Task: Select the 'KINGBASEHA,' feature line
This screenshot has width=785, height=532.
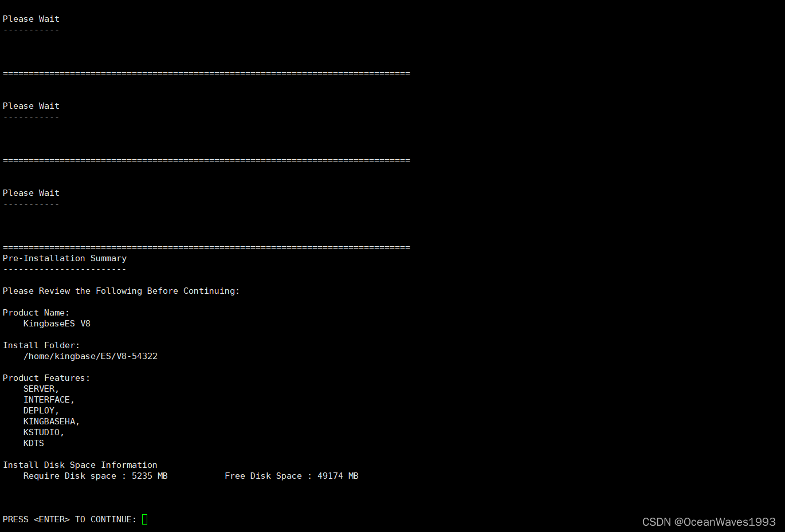Action: (x=52, y=421)
